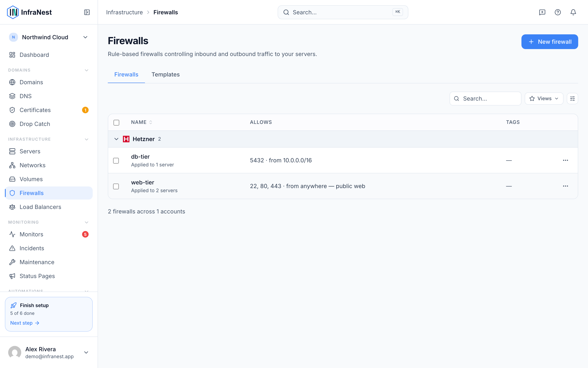Click the Networks icon in sidebar
The image size is (588, 368).
click(x=12, y=165)
